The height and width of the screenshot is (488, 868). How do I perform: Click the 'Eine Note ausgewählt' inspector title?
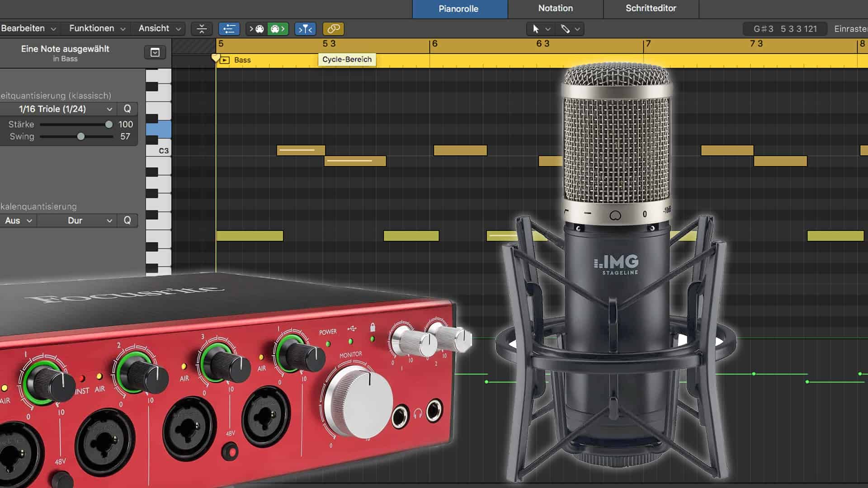[x=65, y=49]
